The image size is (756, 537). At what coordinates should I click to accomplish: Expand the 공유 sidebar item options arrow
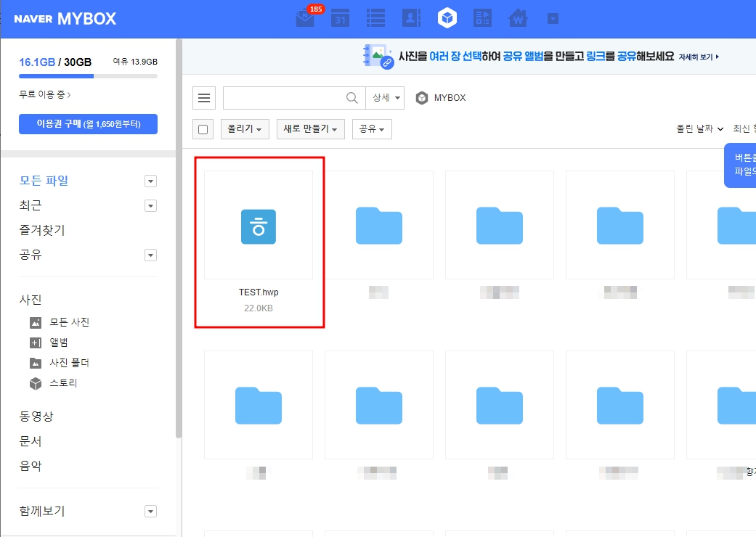(150, 255)
